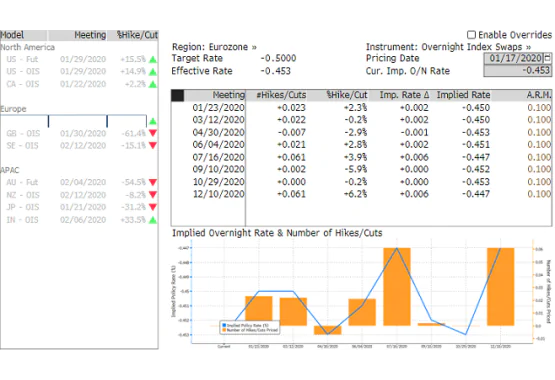
Task: Click the Implied Rate column header
Action: [463, 95]
